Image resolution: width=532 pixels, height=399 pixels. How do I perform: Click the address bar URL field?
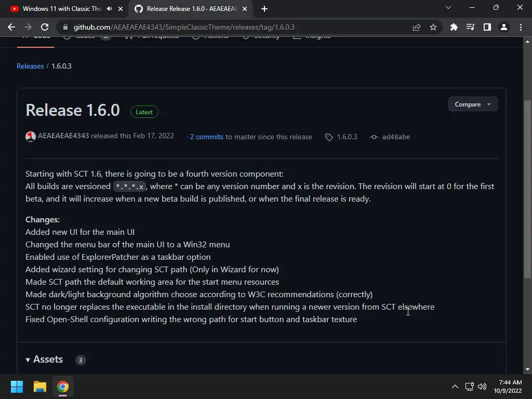pos(184,27)
